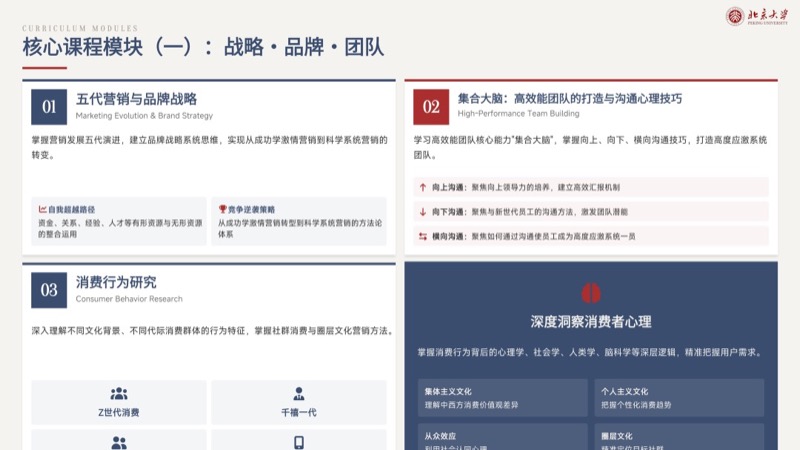Click the brain icon above 深度洞察消费者心理
The image size is (800, 450).
tap(591, 292)
